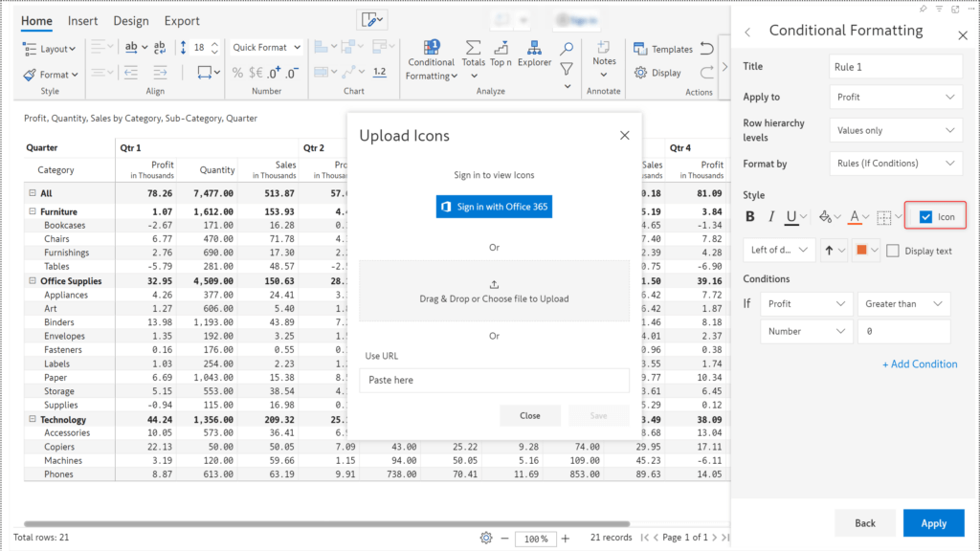Viewport: 980px width, 551px height.
Task: Open the Greater than operator dropdown
Action: [x=903, y=303]
